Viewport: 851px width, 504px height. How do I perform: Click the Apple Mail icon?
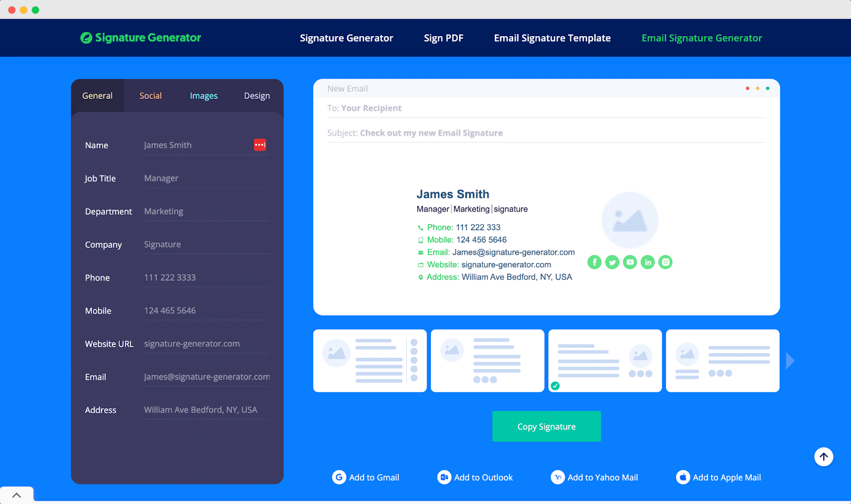(x=683, y=477)
